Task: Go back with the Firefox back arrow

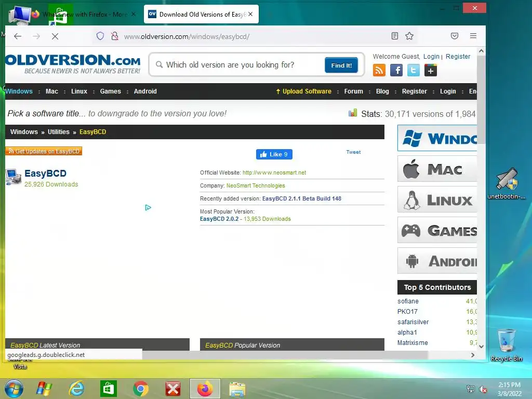Action: point(18,36)
